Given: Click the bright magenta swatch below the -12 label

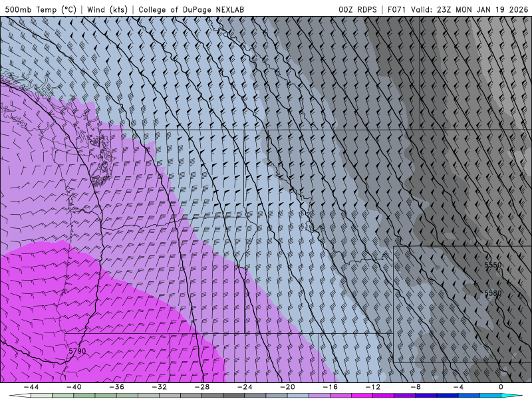Looking at the screenshot, I should (x=362, y=396).
